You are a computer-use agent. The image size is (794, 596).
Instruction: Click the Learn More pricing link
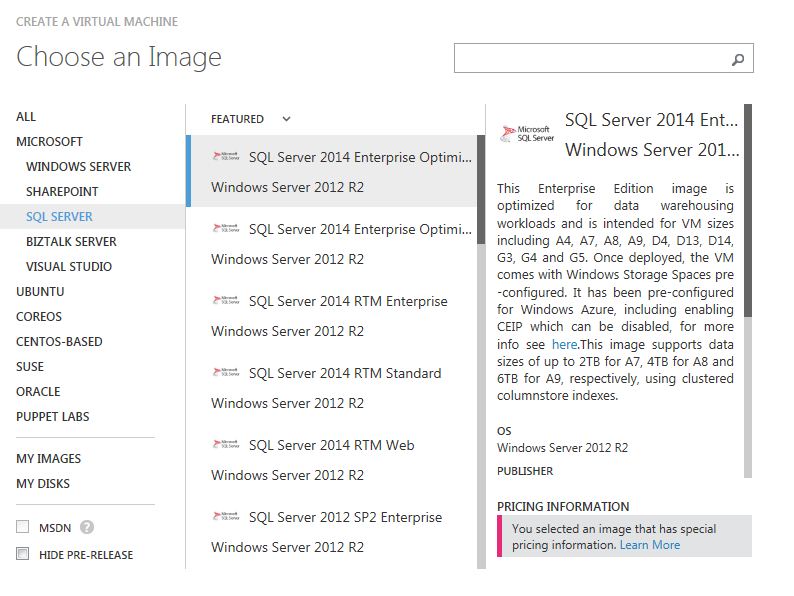click(x=649, y=545)
